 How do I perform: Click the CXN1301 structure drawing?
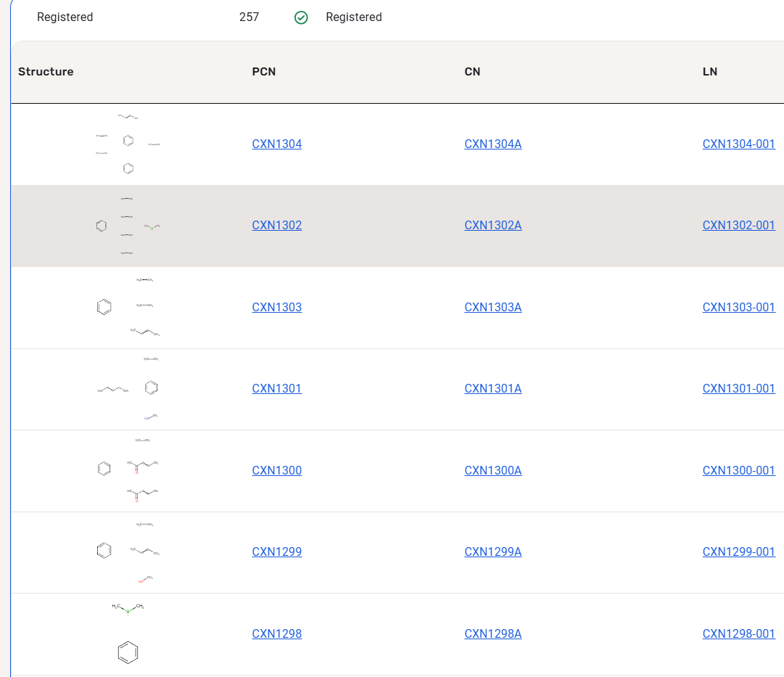tap(128, 389)
